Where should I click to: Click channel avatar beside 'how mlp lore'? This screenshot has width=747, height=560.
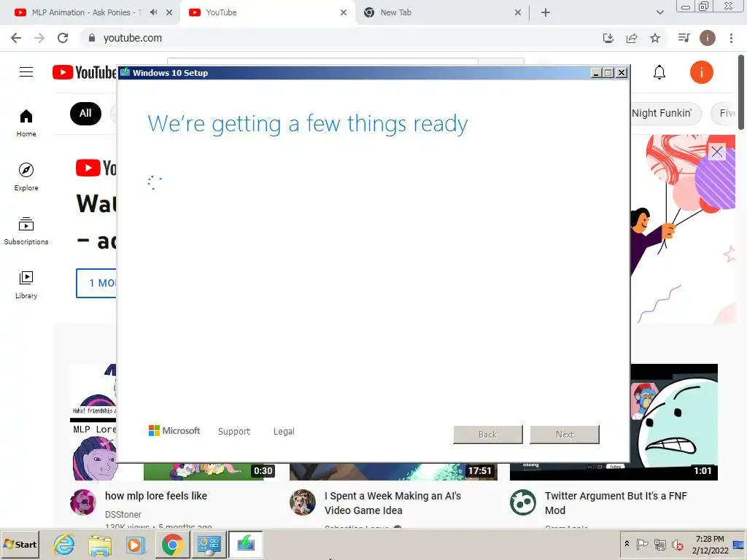tap(83, 502)
